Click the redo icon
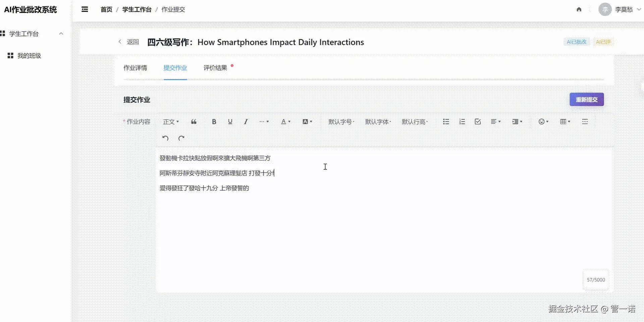 pyautogui.click(x=181, y=138)
